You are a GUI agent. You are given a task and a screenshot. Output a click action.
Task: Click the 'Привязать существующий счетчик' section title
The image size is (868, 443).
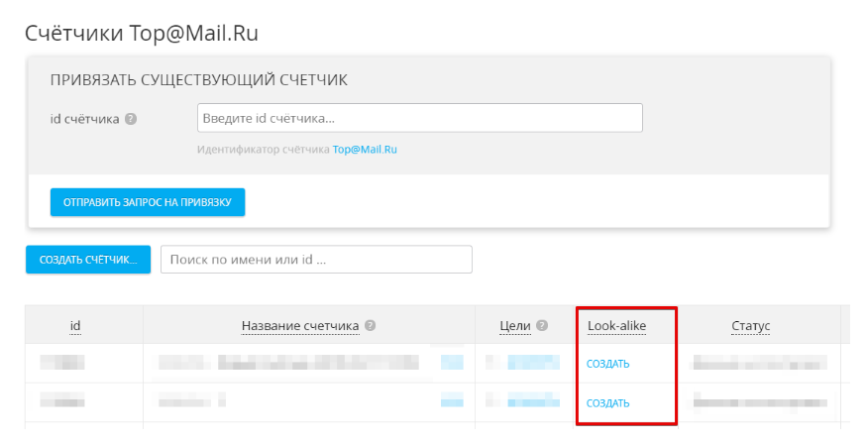point(199,80)
